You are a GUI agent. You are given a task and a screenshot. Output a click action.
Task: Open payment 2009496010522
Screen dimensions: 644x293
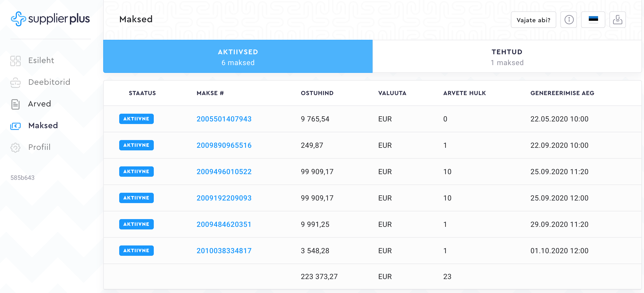point(224,172)
